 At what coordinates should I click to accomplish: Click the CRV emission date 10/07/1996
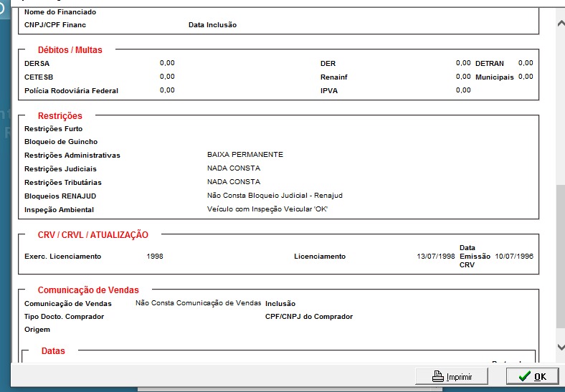[514, 256]
